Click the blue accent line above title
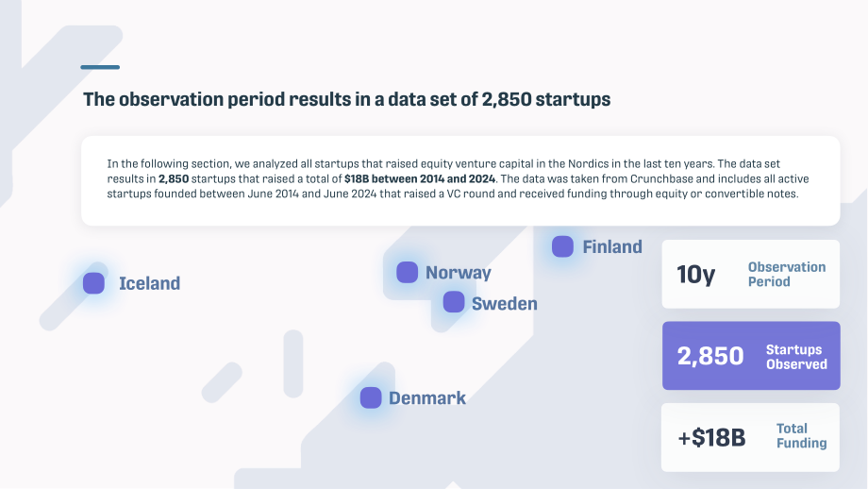Viewport: 868px width, 489px height. [x=100, y=67]
